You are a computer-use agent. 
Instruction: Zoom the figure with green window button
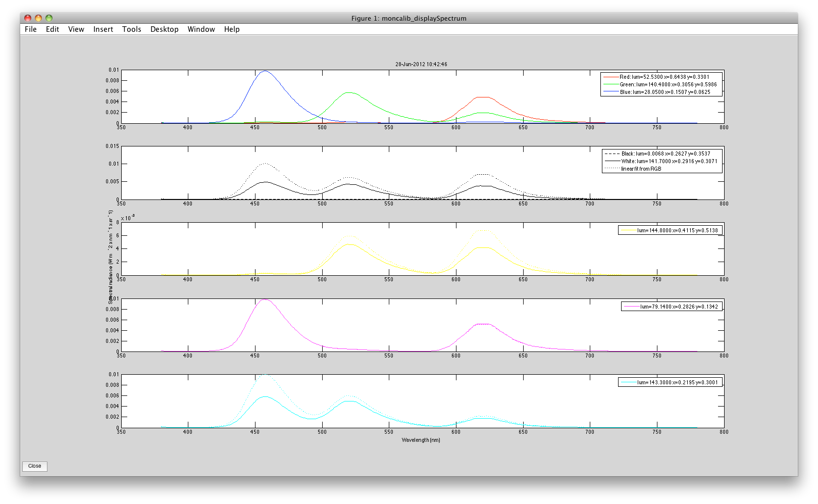point(49,18)
